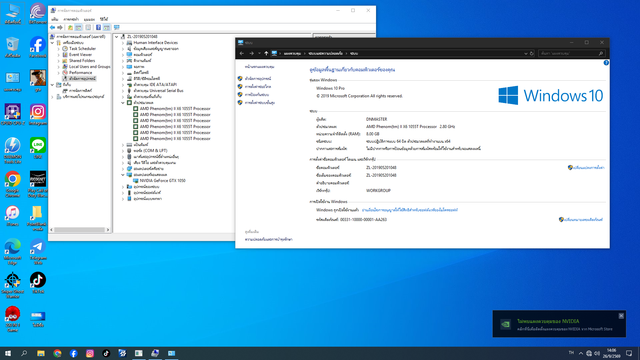640x360 pixels.
Task: Select NVIDIA GeForce GTX 1050 device
Action: 162,180
